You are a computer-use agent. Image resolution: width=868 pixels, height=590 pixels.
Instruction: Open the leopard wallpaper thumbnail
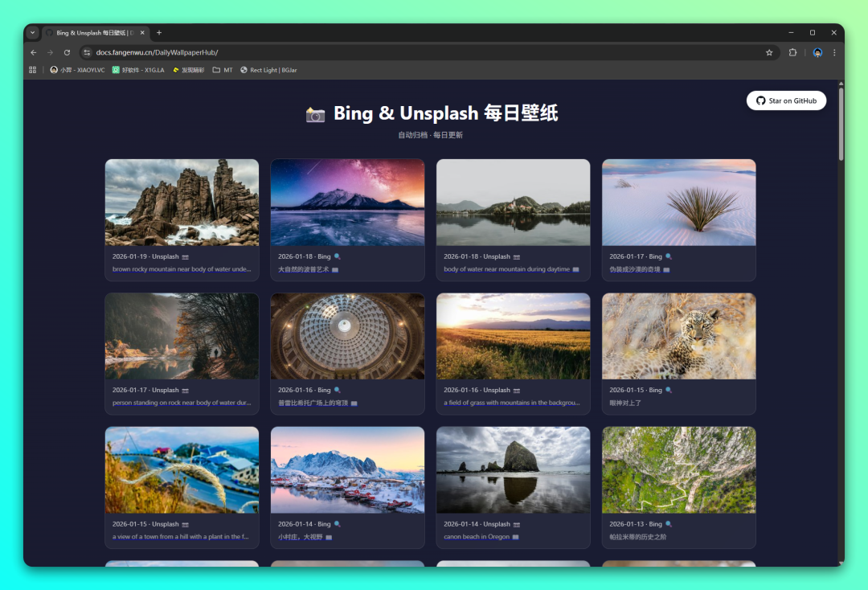(x=678, y=336)
